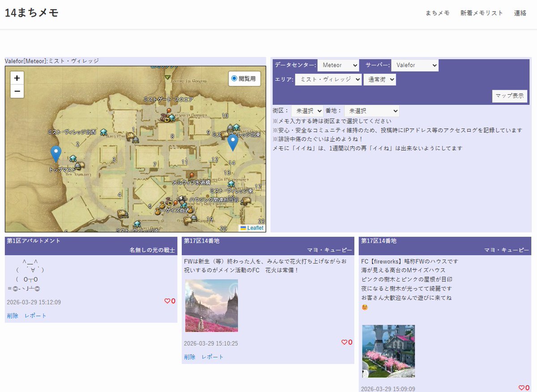Image resolution: width=537 pixels, height=392 pixels.
Task: Open 連絡 in top navigation
Action: tap(520, 13)
